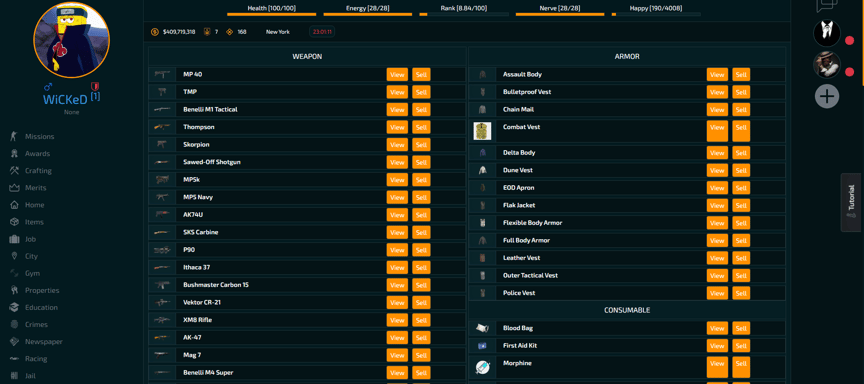Click the $409,719,318 money amount
864x384 pixels.
pos(179,32)
